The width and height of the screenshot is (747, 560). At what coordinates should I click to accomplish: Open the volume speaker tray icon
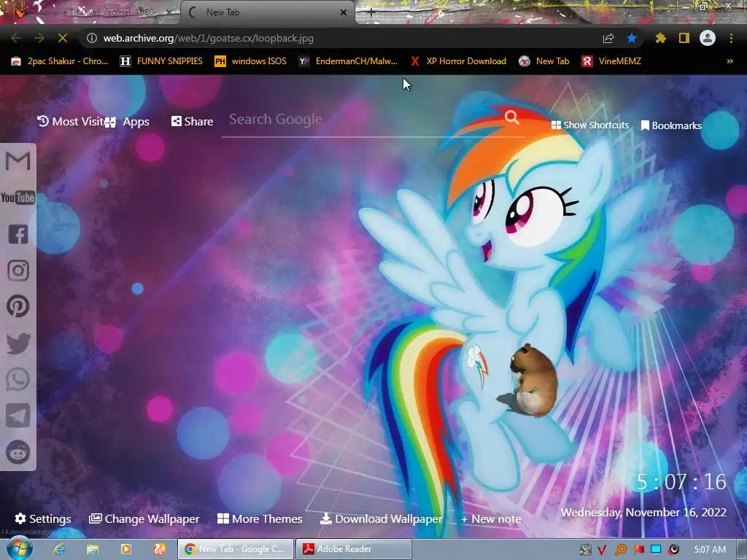[673, 550]
